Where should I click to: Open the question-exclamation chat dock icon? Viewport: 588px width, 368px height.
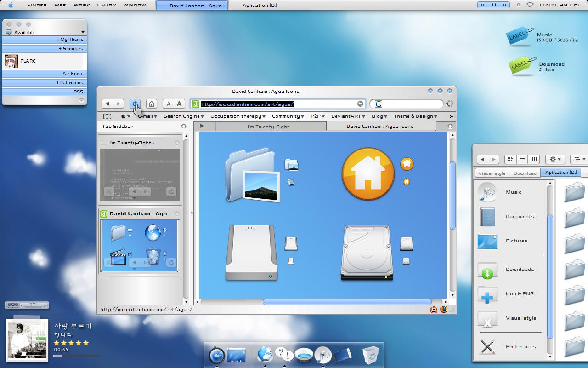point(284,354)
